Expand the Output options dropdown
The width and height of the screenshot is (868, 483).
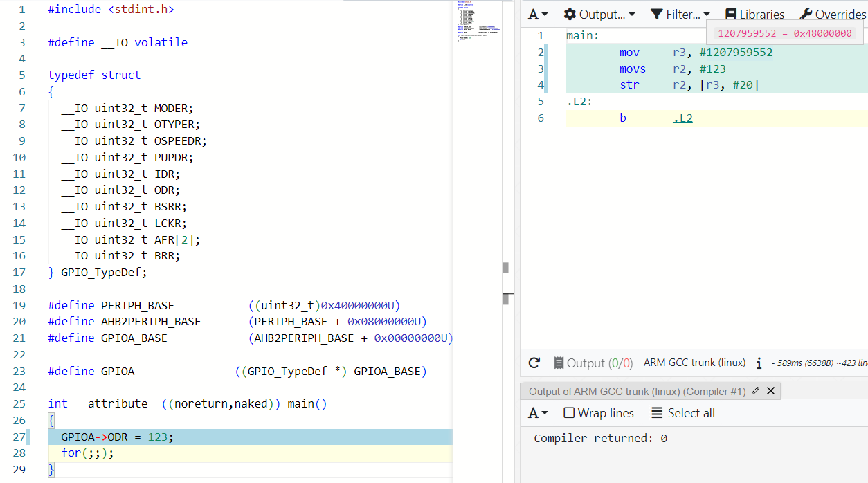pyautogui.click(x=599, y=14)
